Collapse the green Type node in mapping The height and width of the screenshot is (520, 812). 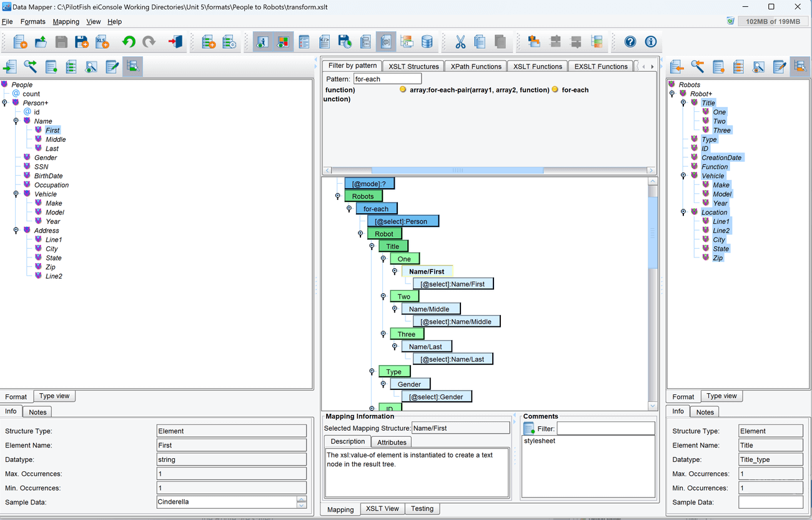pyautogui.click(x=372, y=371)
